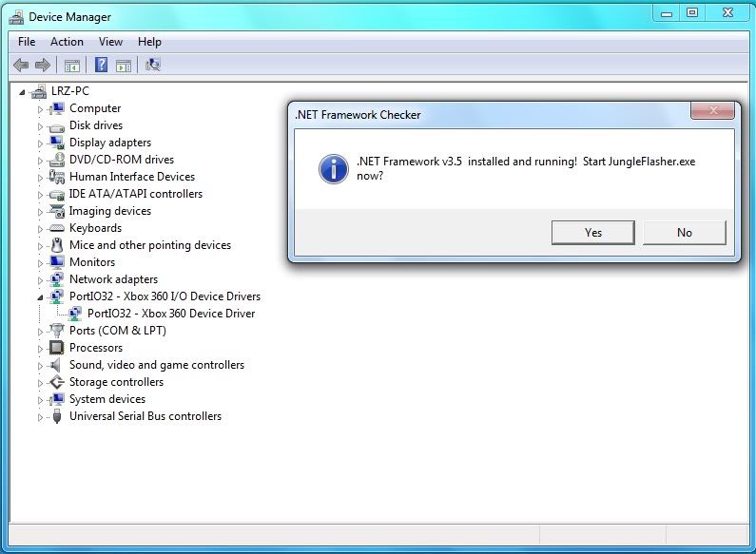Minimize the Device Manager window
756x554 pixels.
(667, 13)
